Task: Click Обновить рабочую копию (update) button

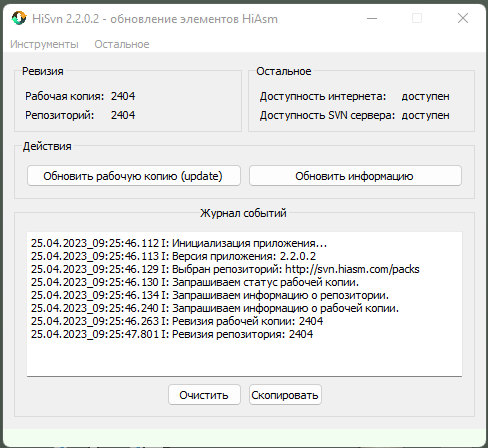Action: (134, 176)
